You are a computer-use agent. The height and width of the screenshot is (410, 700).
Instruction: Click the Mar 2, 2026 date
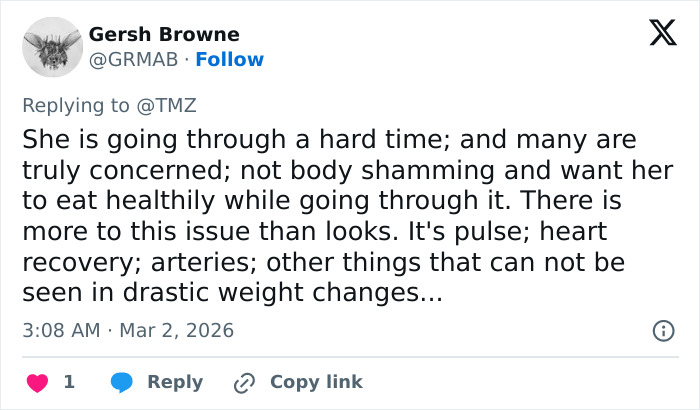click(176, 330)
